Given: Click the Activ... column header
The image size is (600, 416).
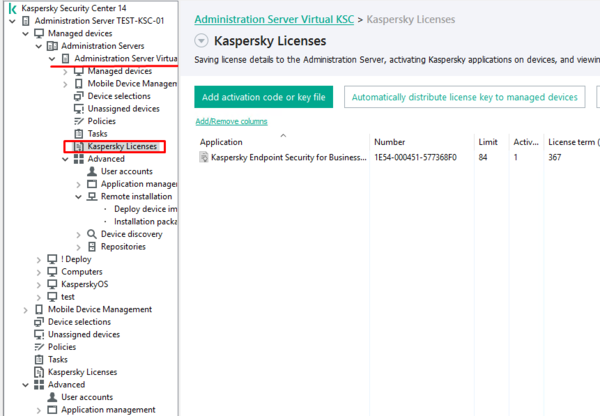Looking at the screenshot, I should (x=526, y=142).
